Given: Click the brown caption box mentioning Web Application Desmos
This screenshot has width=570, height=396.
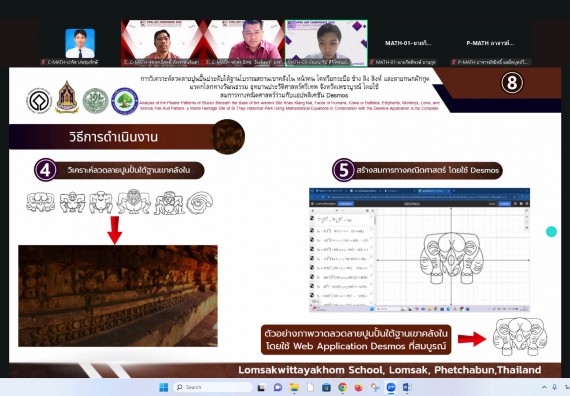Looking at the screenshot, I should point(356,340).
